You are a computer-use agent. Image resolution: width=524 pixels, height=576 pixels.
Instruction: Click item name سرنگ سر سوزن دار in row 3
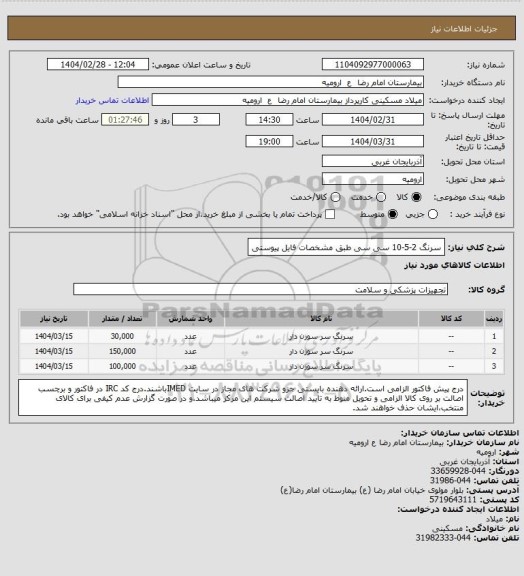321,366
